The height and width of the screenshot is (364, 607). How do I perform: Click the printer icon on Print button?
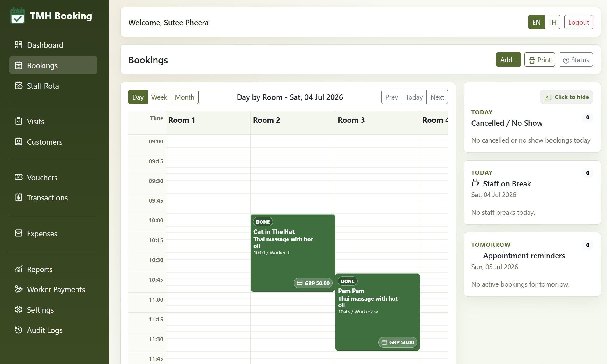[x=532, y=60]
